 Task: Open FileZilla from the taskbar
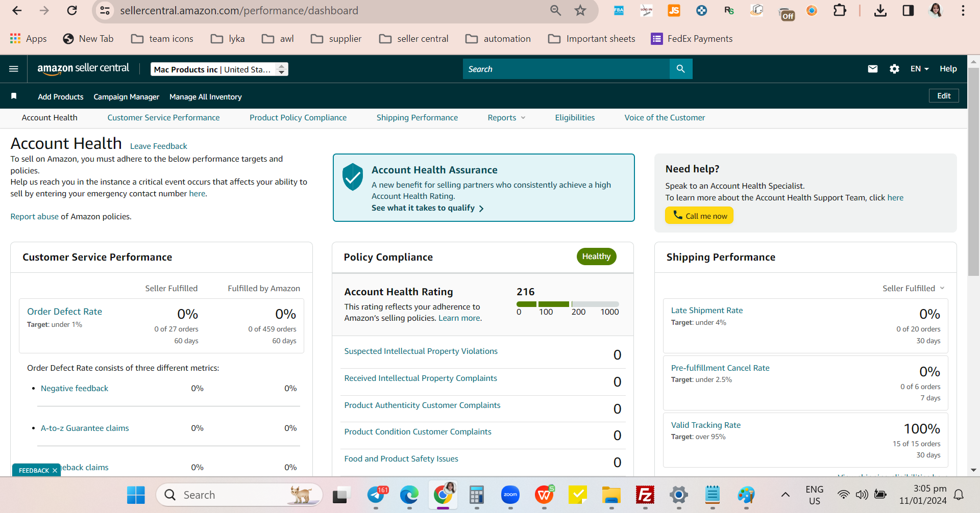coord(645,495)
